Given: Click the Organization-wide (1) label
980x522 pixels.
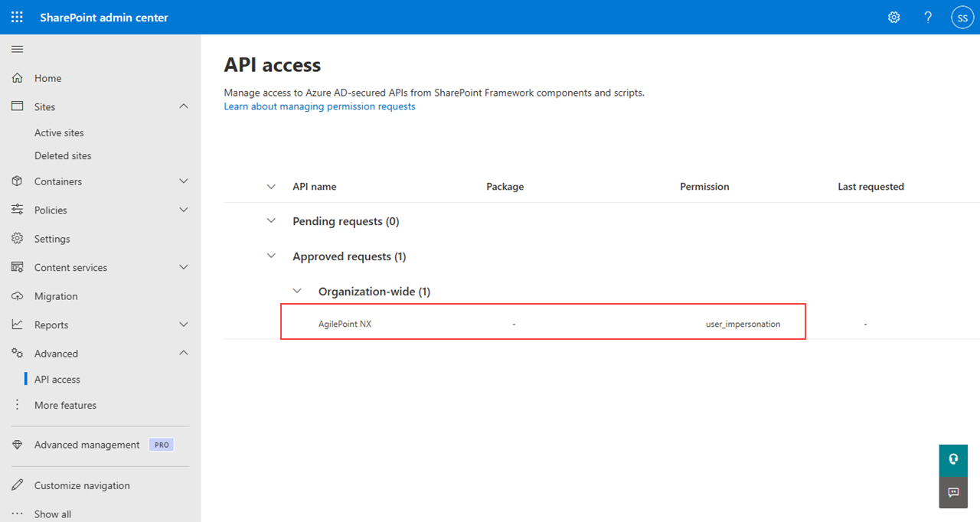Looking at the screenshot, I should (374, 292).
